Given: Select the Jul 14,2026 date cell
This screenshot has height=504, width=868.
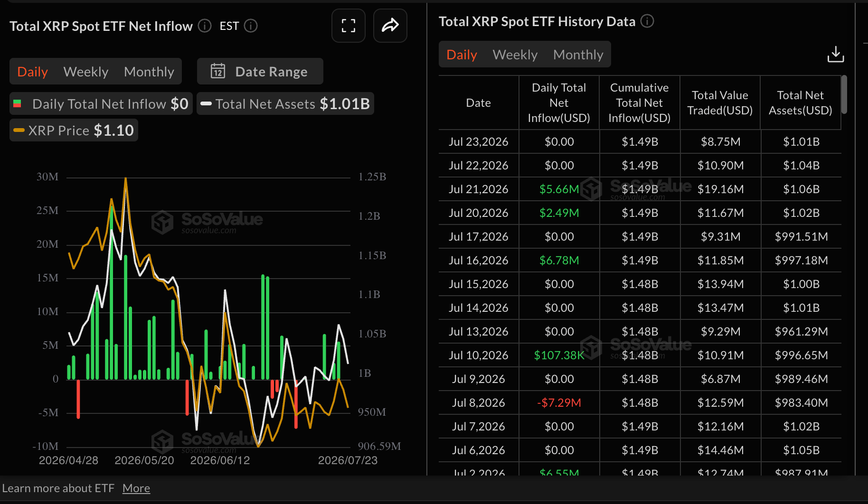Looking at the screenshot, I should click(x=479, y=308).
